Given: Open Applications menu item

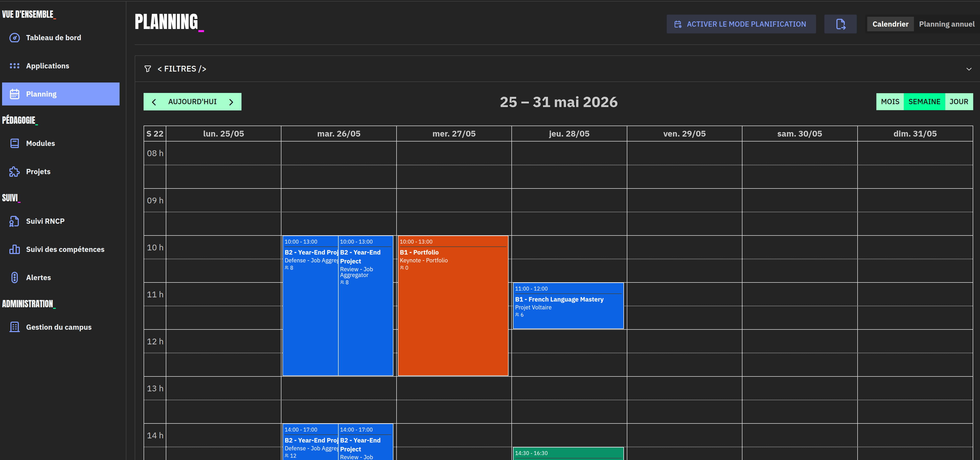Looking at the screenshot, I should (61, 66).
